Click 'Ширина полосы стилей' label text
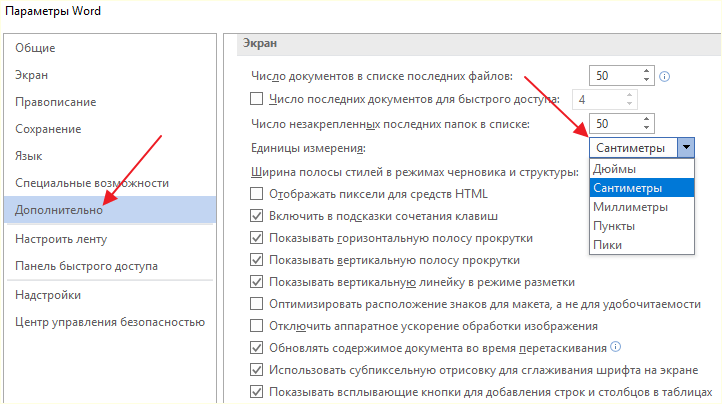 414,172
